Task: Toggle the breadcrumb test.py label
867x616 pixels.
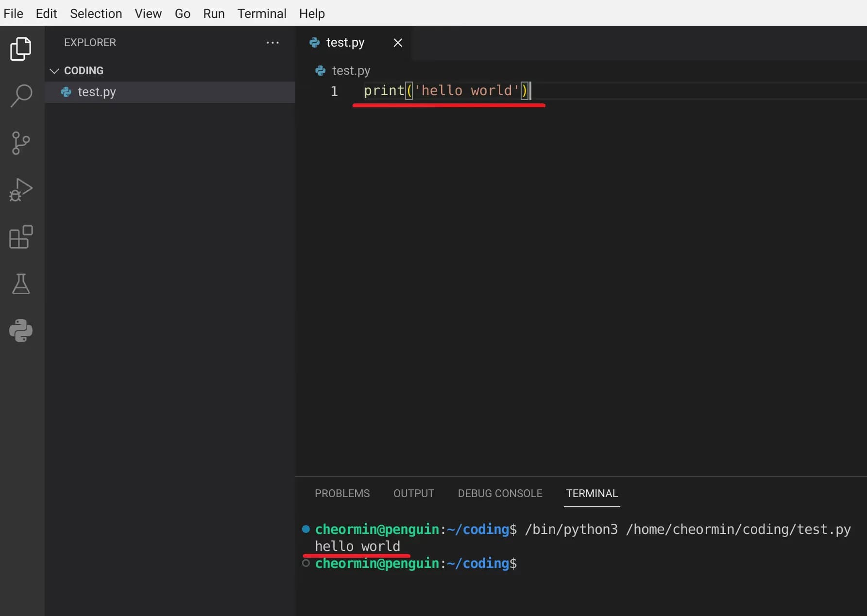Action: point(350,70)
